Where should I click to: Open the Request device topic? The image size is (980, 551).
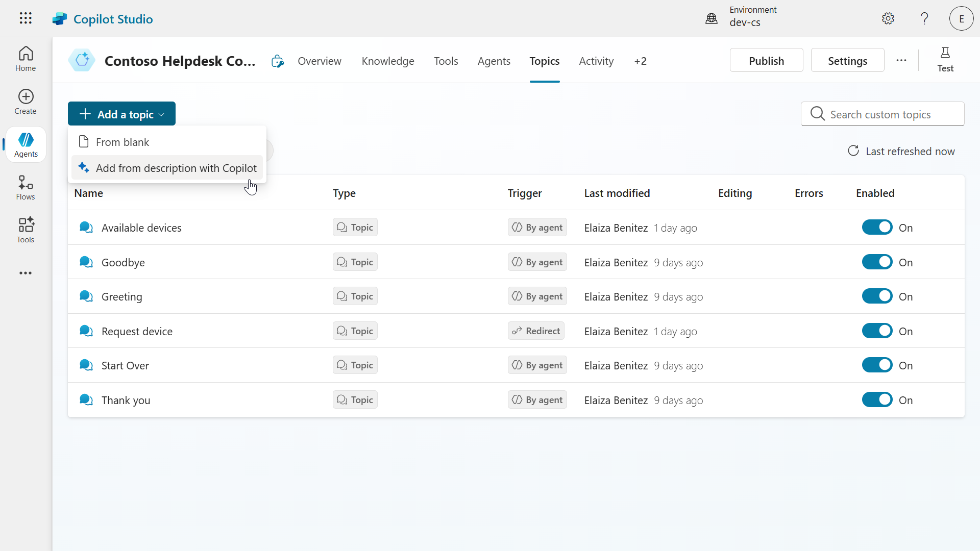[137, 331]
